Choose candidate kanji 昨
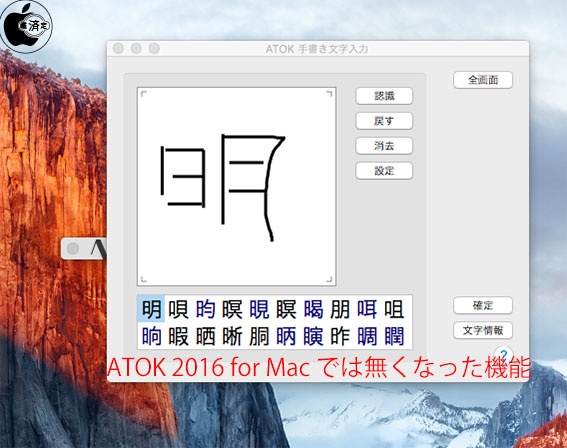This screenshot has height=448, width=567. point(340,336)
